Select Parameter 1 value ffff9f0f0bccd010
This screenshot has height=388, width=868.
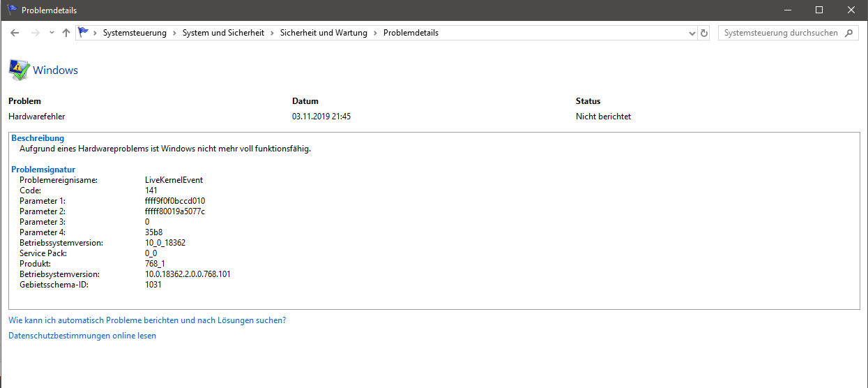175,201
